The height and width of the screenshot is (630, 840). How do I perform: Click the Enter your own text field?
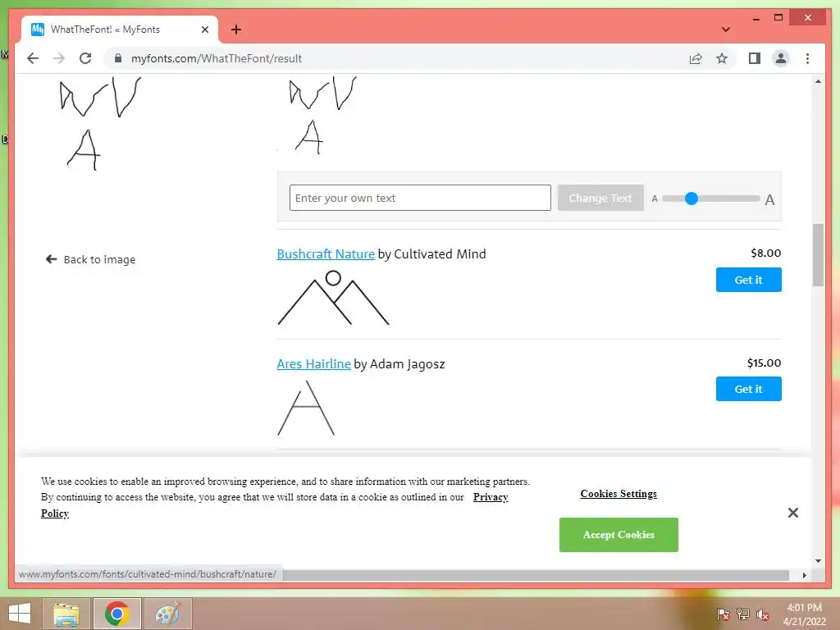coord(420,198)
